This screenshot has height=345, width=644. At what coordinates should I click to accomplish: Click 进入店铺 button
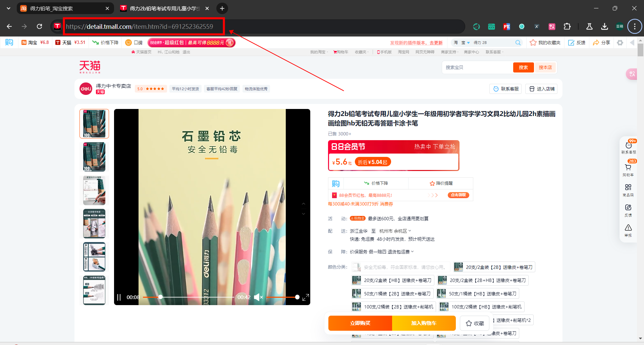pyautogui.click(x=541, y=89)
